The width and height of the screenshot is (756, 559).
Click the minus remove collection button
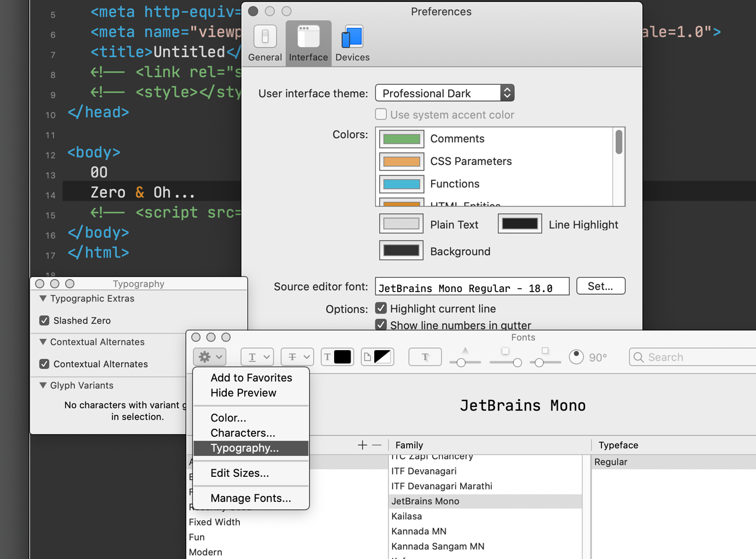(377, 445)
